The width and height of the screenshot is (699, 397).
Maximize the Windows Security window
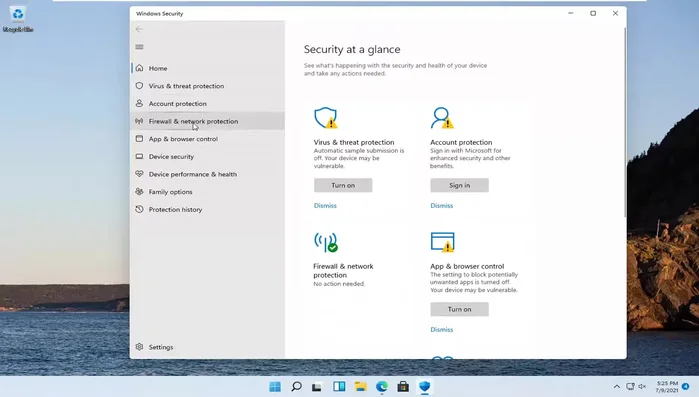click(593, 13)
